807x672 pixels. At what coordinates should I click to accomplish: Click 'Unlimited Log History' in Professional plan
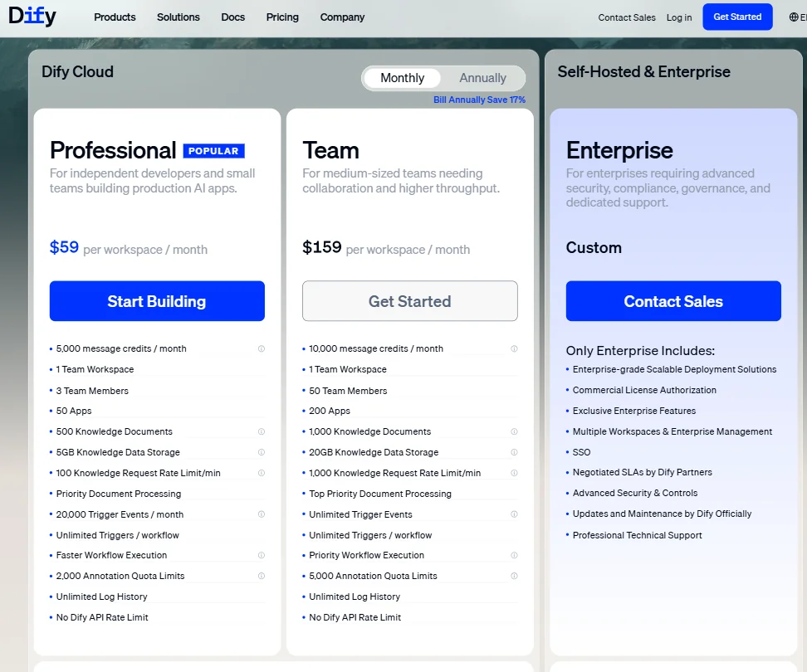(x=101, y=597)
